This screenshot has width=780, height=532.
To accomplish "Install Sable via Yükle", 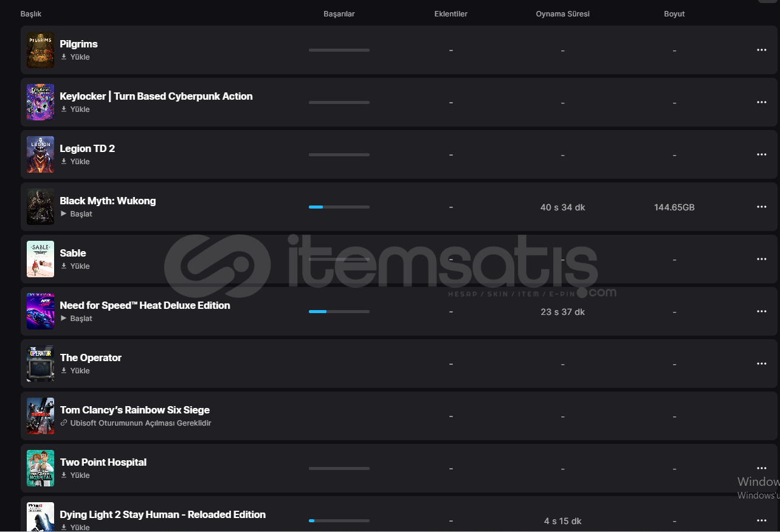I will click(75, 266).
